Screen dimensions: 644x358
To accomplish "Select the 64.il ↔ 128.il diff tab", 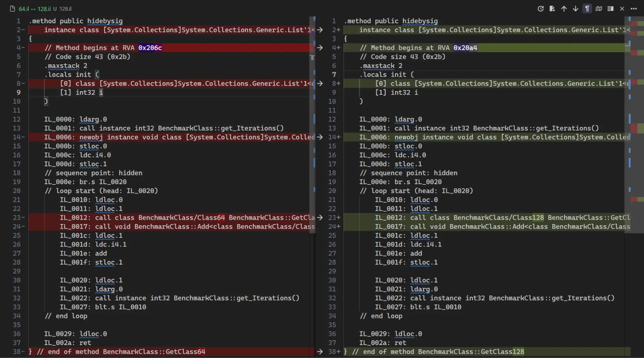I will (35, 9).
